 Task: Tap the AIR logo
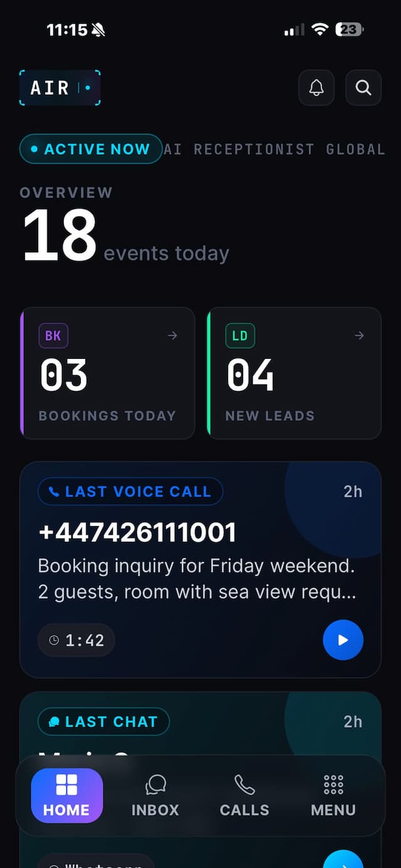pyautogui.click(x=60, y=88)
